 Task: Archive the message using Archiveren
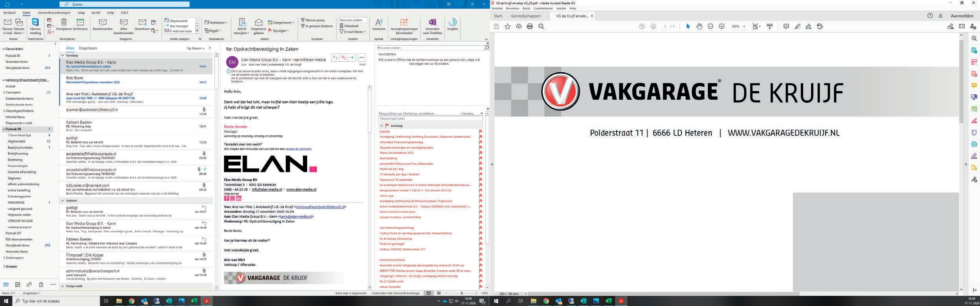tap(80, 25)
